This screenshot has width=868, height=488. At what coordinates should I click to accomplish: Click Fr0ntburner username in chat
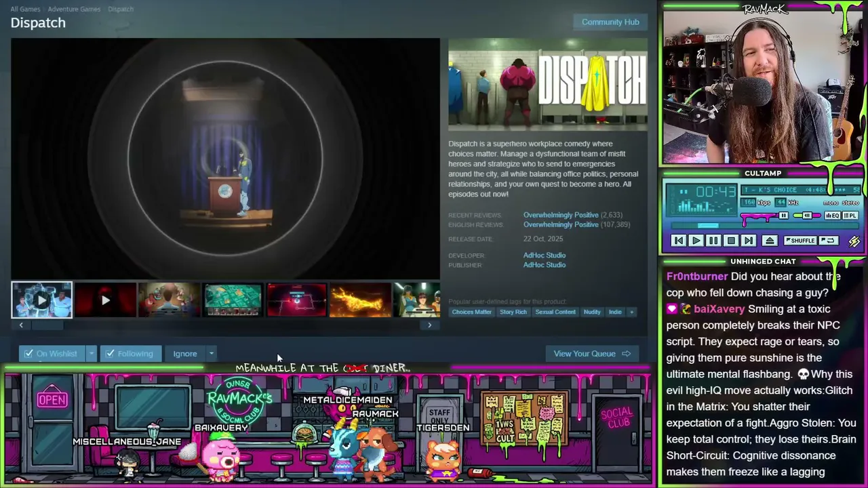pos(697,277)
